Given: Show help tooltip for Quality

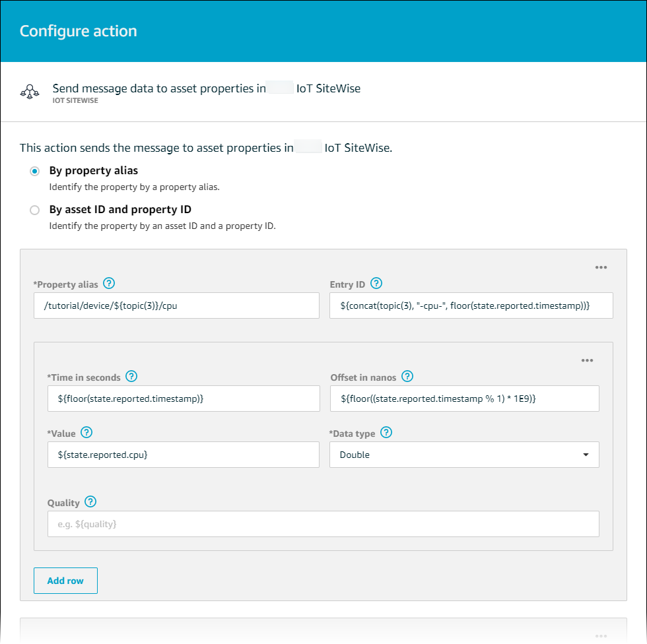Looking at the screenshot, I should [x=91, y=502].
